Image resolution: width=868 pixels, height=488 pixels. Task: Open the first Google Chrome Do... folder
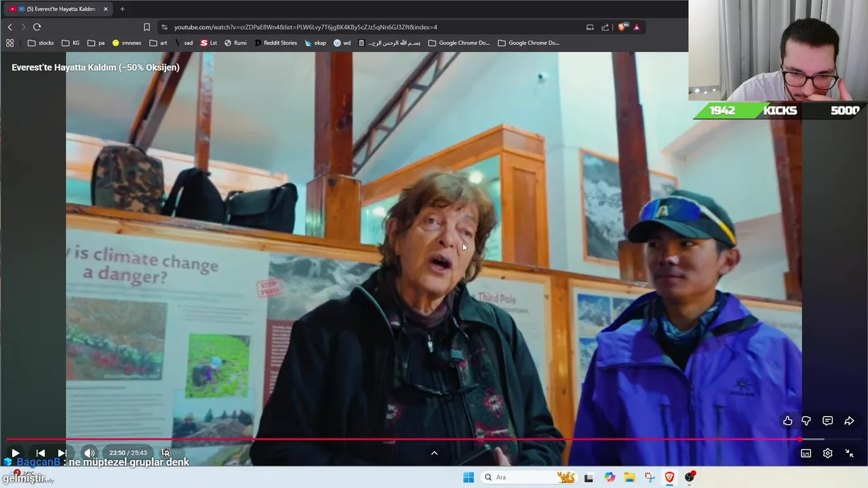(459, 43)
